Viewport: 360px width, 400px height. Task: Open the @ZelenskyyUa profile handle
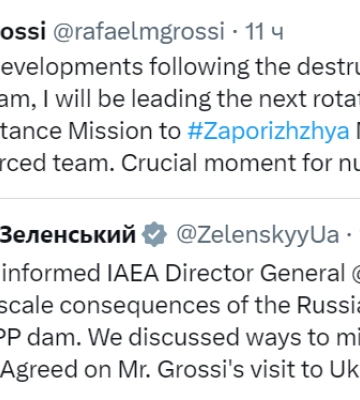pyautogui.click(x=258, y=235)
